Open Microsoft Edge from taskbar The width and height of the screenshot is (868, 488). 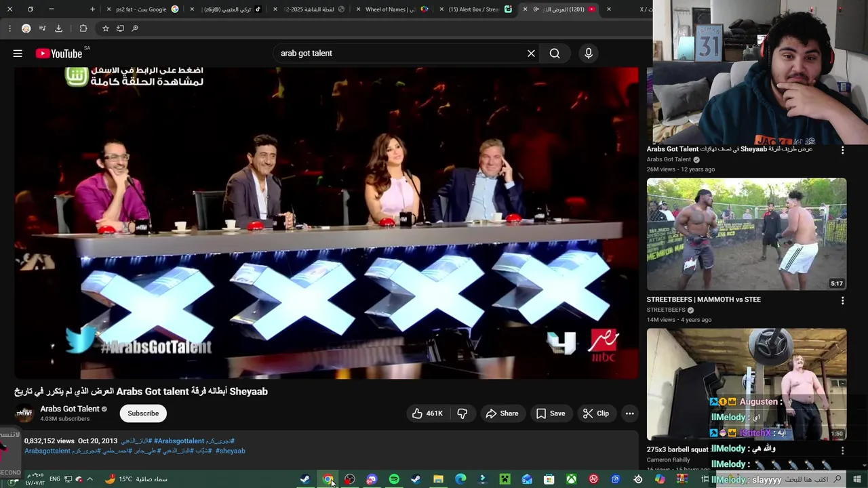(x=460, y=479)
